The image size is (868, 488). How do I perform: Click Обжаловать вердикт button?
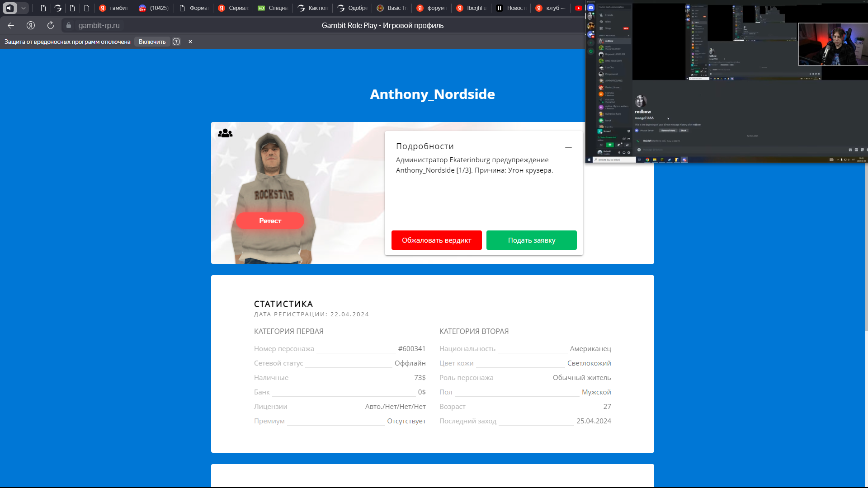[436, 240]
